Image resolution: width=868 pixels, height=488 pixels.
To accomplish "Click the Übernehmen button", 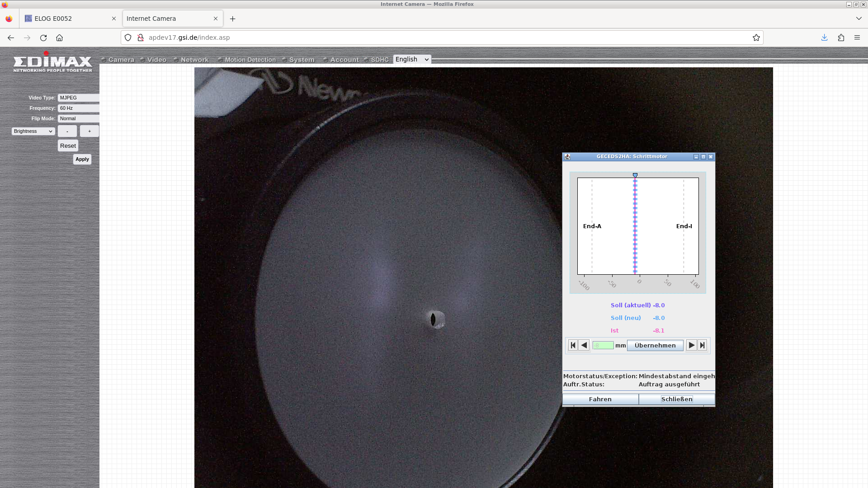I will coord(655,345).
